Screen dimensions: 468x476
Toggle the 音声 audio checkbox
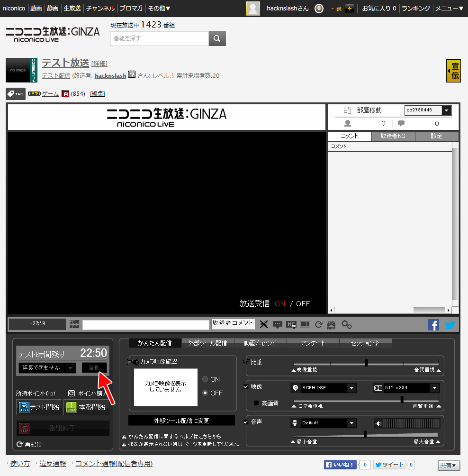point(246,422)
